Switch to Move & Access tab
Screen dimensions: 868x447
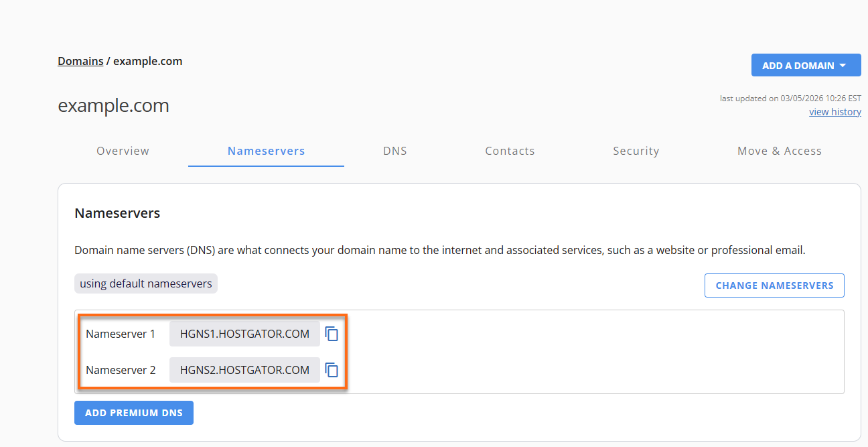coord(780,151)
